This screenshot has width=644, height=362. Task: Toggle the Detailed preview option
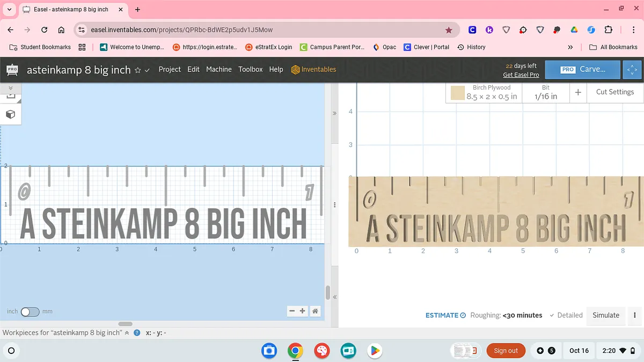point(566,315)
